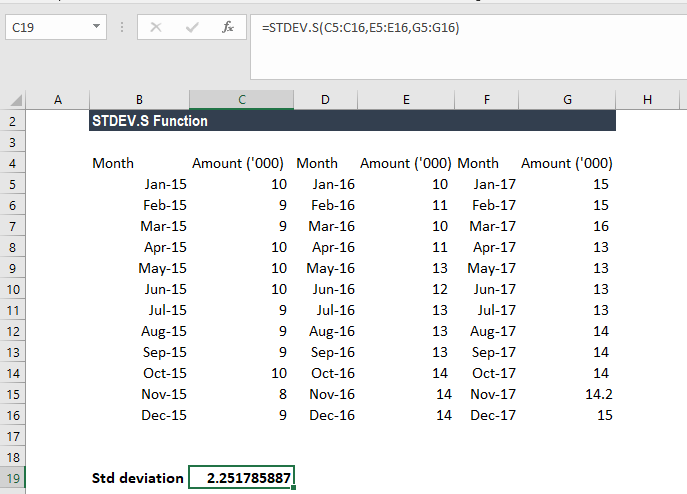Click the Jun-15 month cell
This screenshot has width=687, height=494.
[139, 289]
